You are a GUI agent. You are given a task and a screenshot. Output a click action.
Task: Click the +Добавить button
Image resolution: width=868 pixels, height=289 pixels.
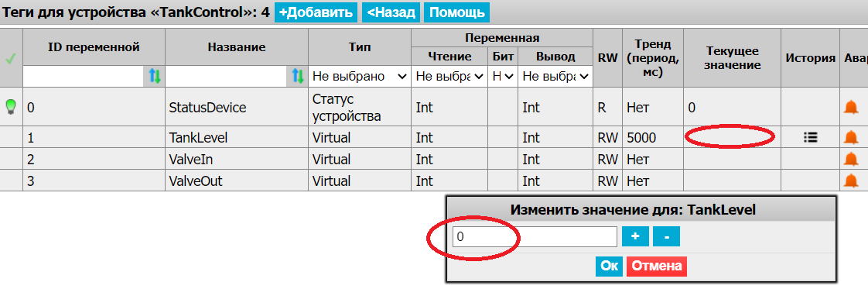[316, 12]
